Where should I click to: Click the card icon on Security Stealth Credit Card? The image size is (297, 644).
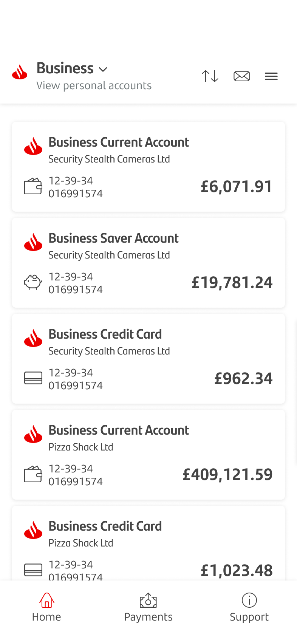(33, 378)
